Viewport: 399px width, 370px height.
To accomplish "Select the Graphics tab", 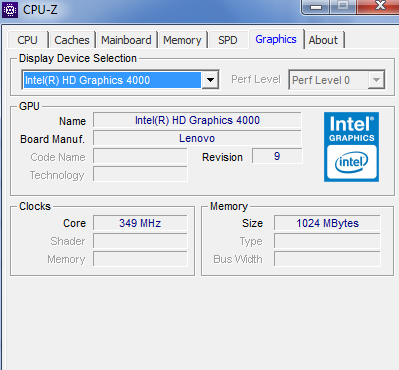I will (x=276, y=39).
